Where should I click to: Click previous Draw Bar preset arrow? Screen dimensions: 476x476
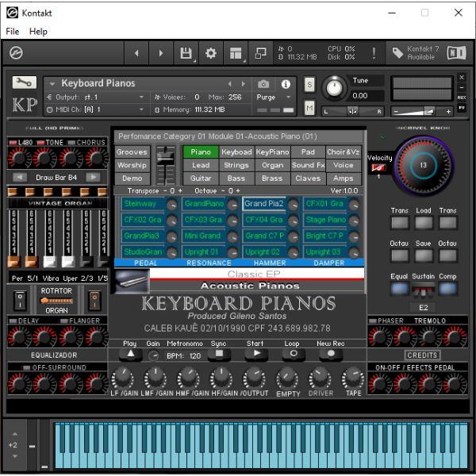pyautogui.click(x=20, y=177)
